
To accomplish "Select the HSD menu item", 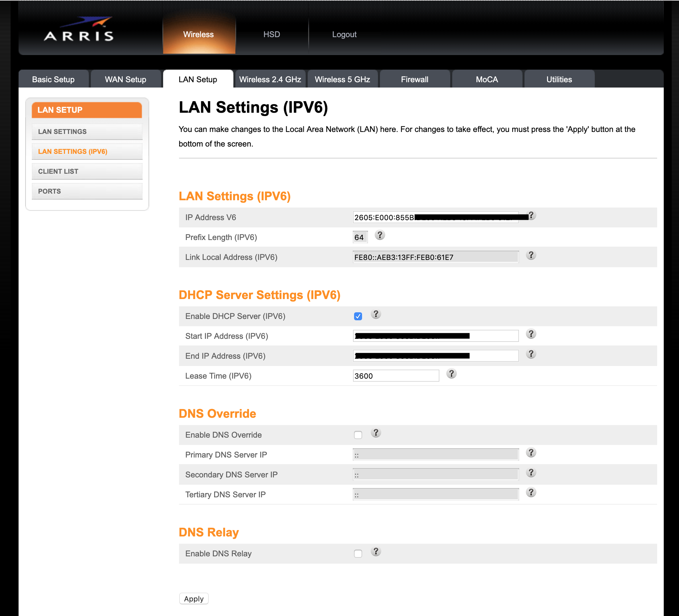I will [x=272, y=34].
